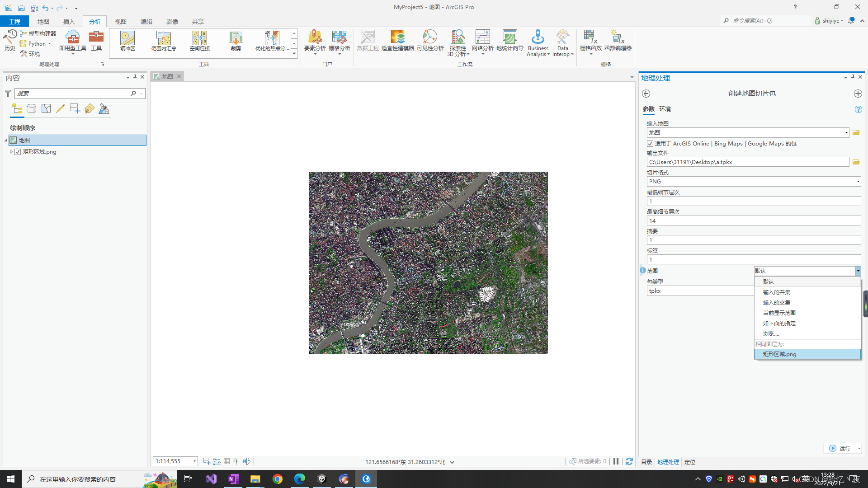Click the refresh icon in the map status bar

tap(629, 461)
